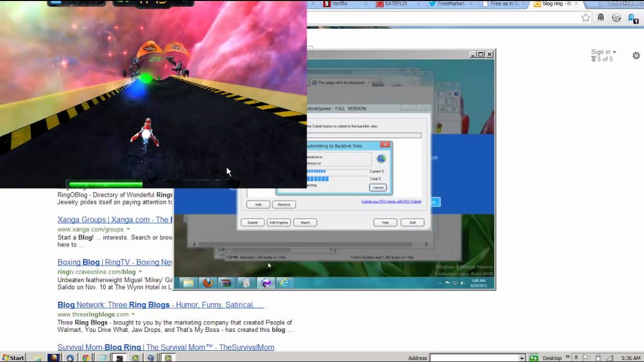644x362 pixels.
Task: Open the documents icon in the VM taskbar
Action: click(x=246, y=283)
